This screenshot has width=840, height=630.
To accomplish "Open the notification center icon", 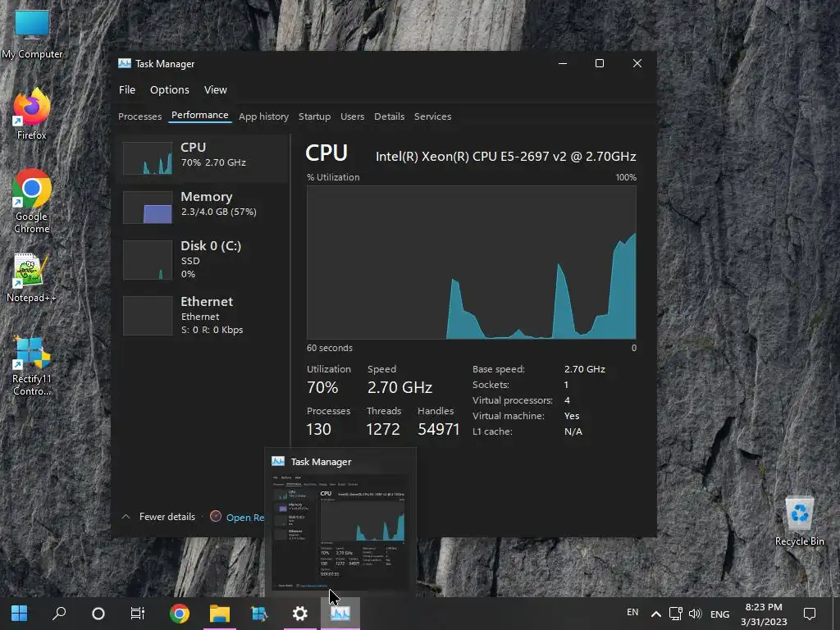I will (810, 614).
